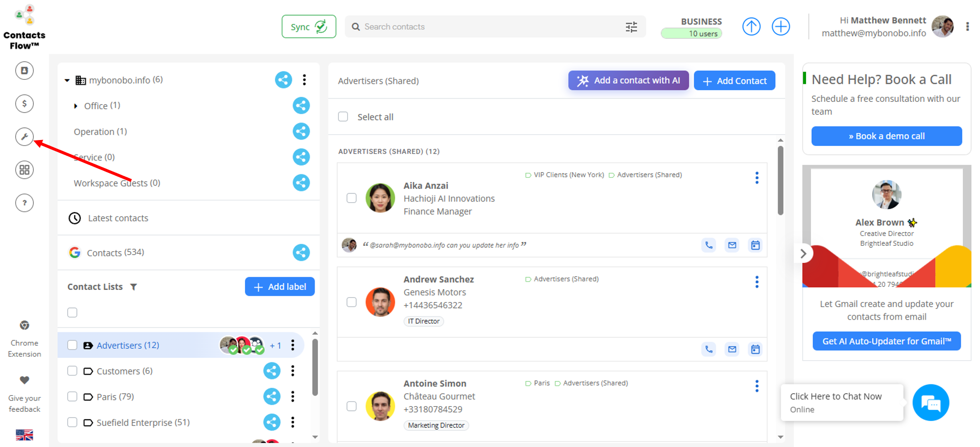980x447 pixels.
Task: Collapse the mybonobo.info domain tree
Action: pyautogui.click(x=67, y=80)
